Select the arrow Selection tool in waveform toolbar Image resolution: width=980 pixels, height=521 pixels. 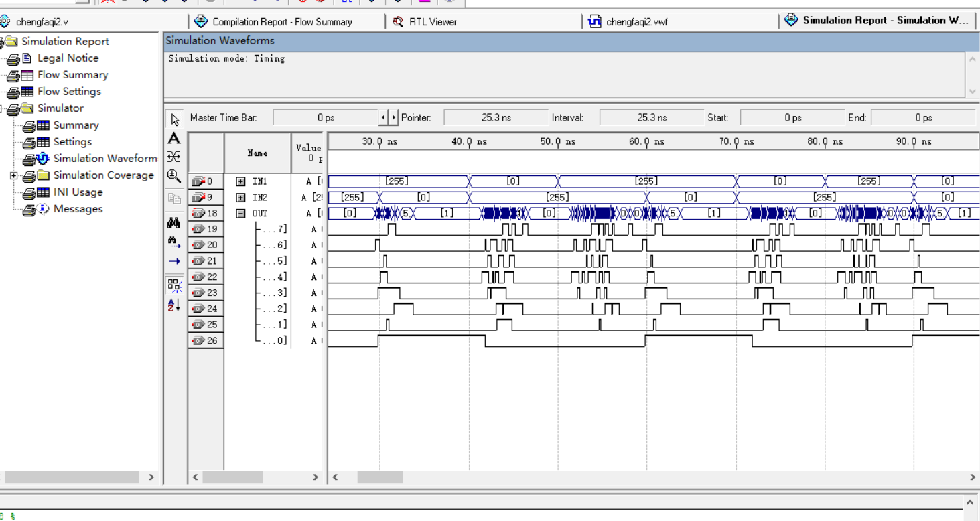point(174,120)
